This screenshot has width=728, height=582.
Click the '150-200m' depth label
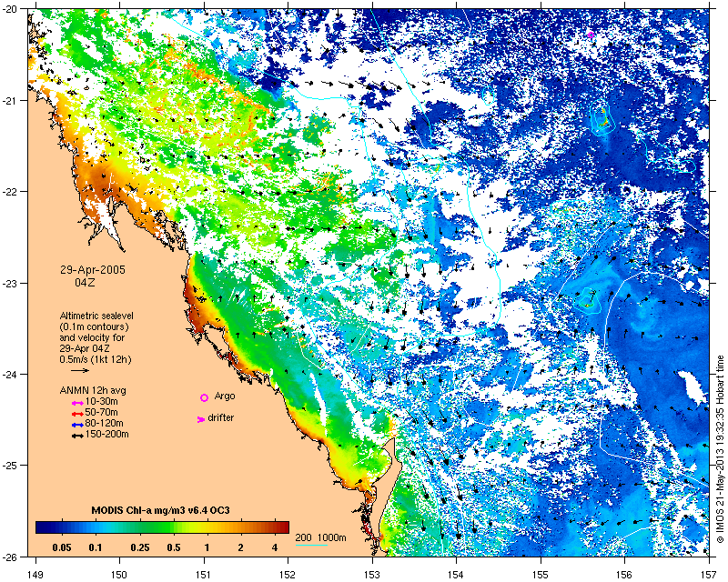tap(107, 435)
